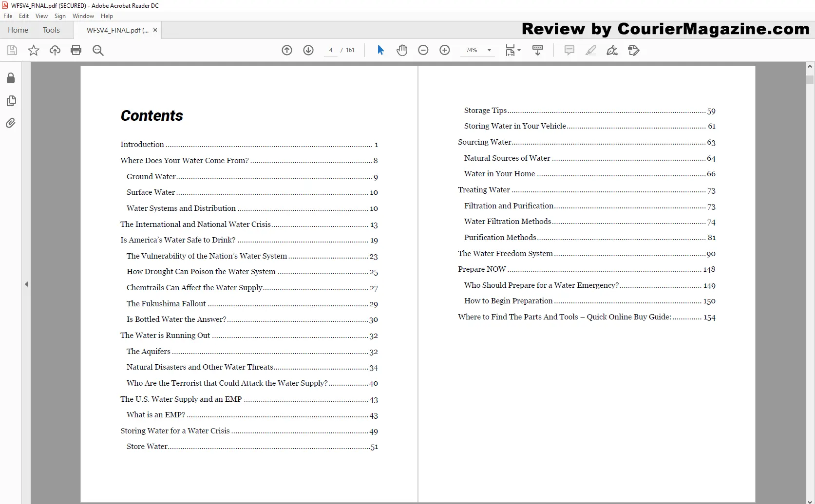Click the vertical scrollbar thumb

tap(810, 80)
